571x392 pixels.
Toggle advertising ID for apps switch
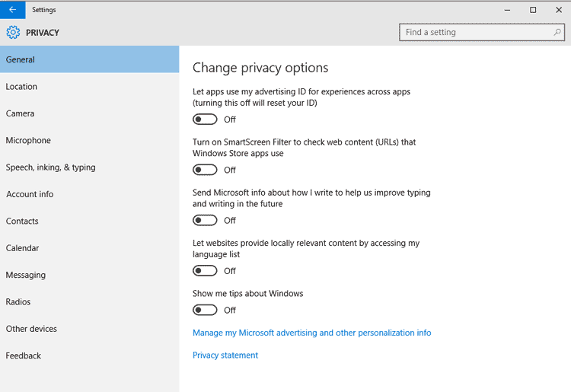tap(205, 120)
